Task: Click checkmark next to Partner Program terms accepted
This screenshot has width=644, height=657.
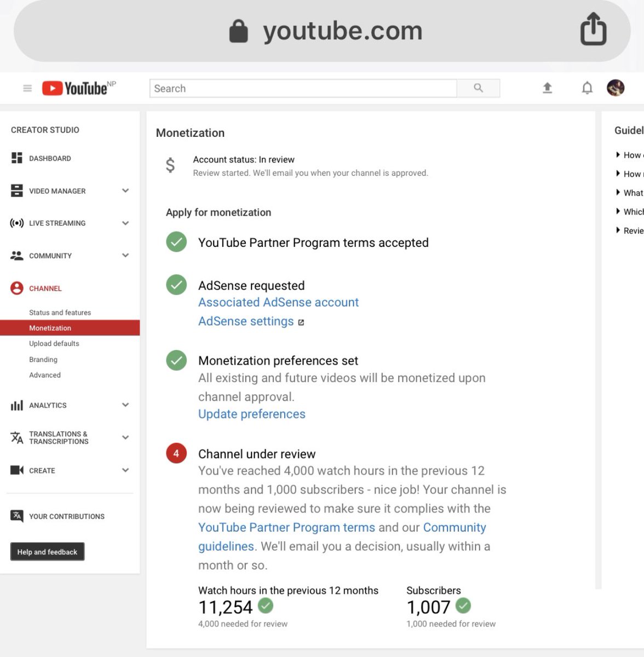Action: [x=176, y=242]
